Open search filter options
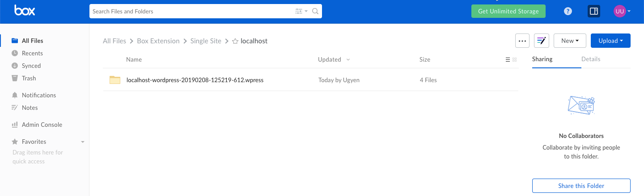This screenshot has height=196, width=644. click(301, 12)
